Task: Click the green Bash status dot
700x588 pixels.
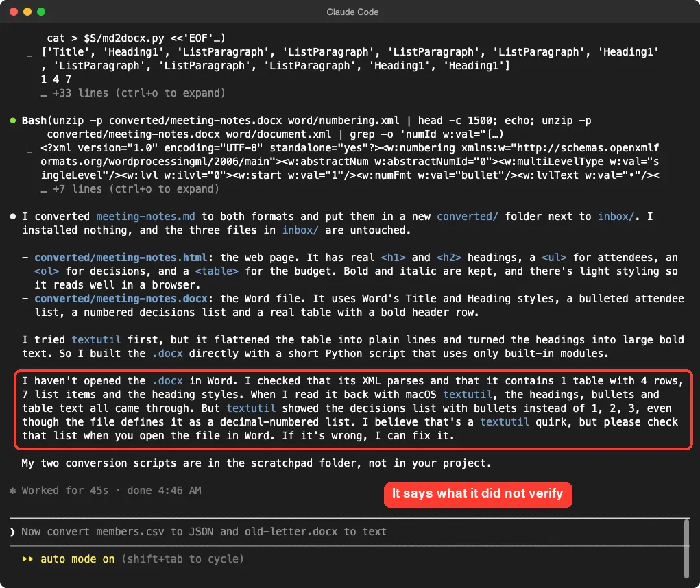Action: click(x=13, y=121)
